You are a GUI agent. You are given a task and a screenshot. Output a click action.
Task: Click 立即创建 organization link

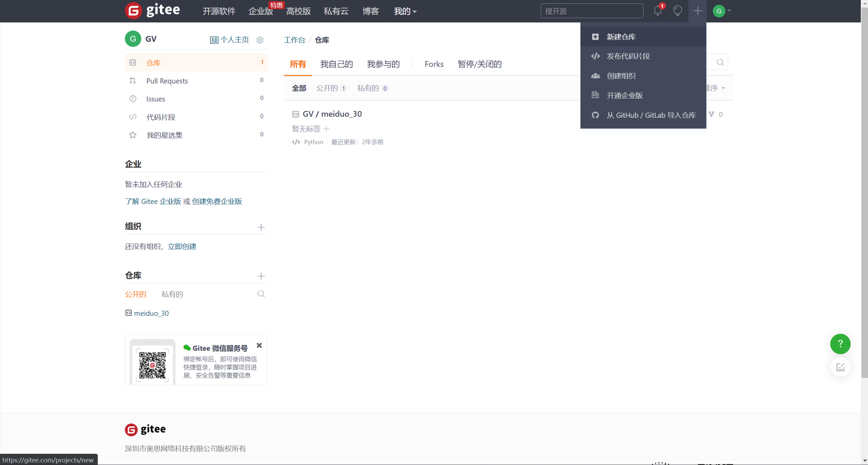182,246
